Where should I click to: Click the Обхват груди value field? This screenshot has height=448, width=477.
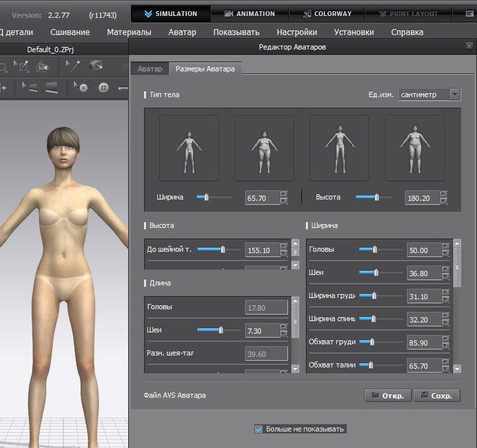tap(423, 343)
